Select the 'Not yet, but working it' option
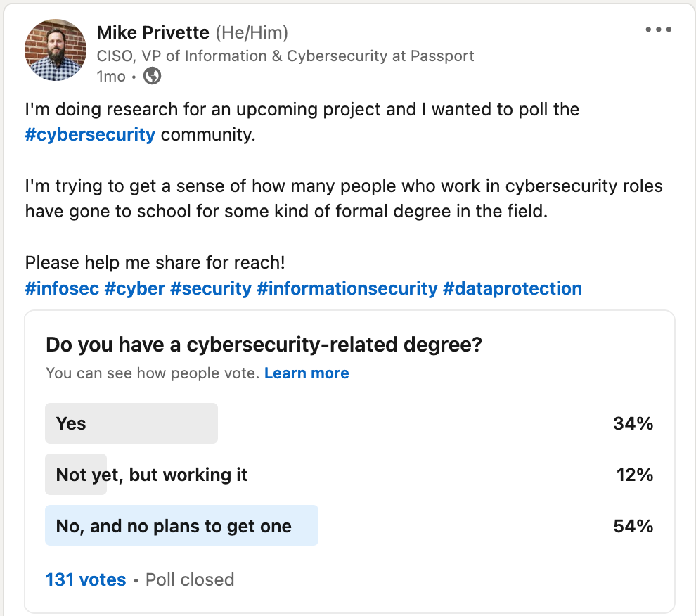Screen dimensions: 696x616 click(152, 475)
